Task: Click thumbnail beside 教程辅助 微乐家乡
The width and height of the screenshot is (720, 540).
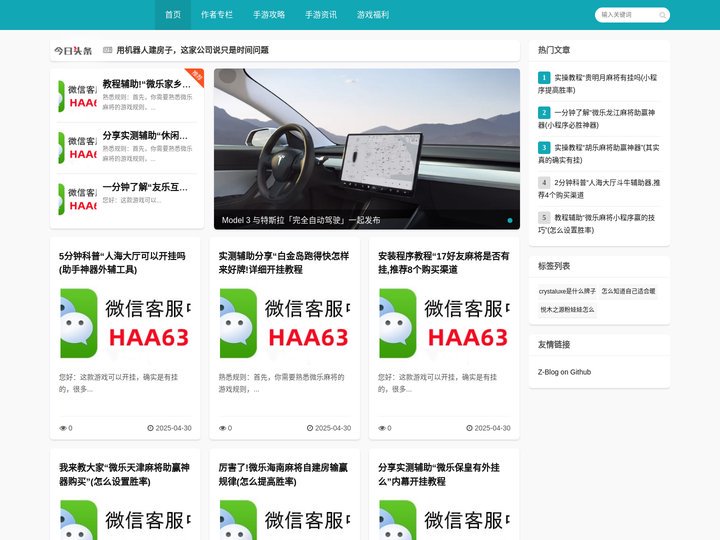Action: (x=77, y=96)
